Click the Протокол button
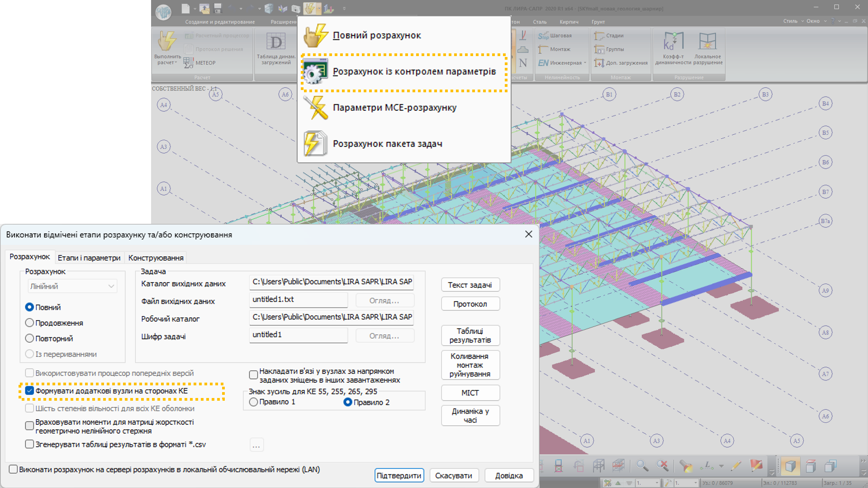Viewport: 868px width, 488px height. click(x=470, y=304)
